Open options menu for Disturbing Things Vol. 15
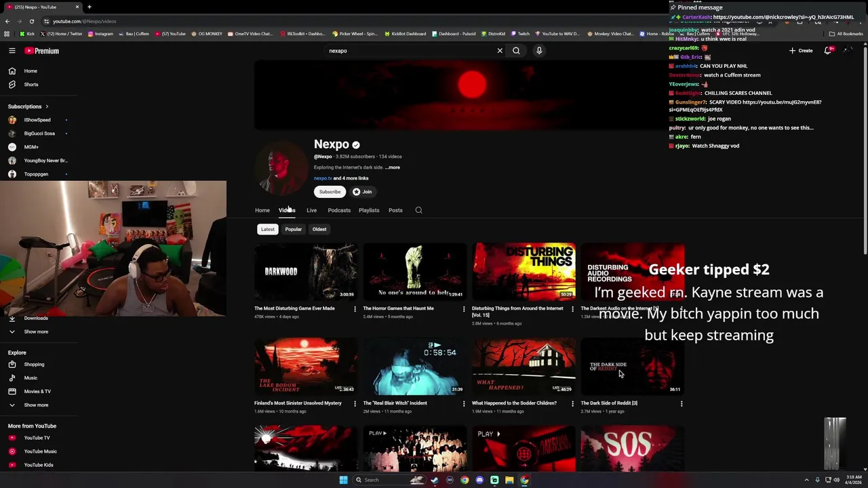This screenshot has width=868, height=488. [572, 309]
